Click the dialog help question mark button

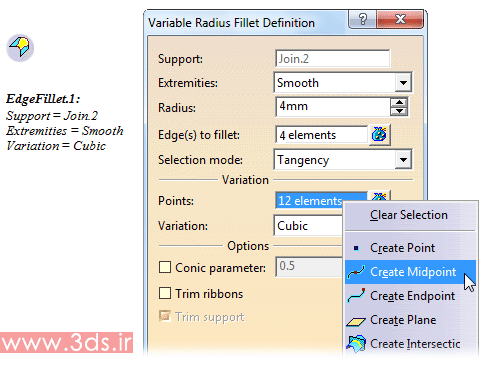(363, 19)
